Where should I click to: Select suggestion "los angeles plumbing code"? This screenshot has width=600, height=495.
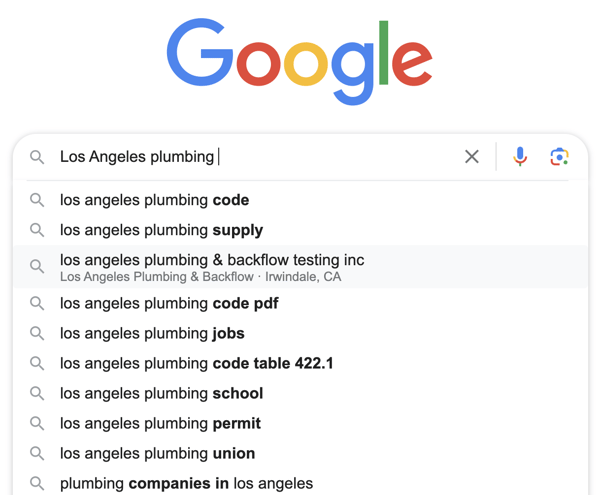154,200
